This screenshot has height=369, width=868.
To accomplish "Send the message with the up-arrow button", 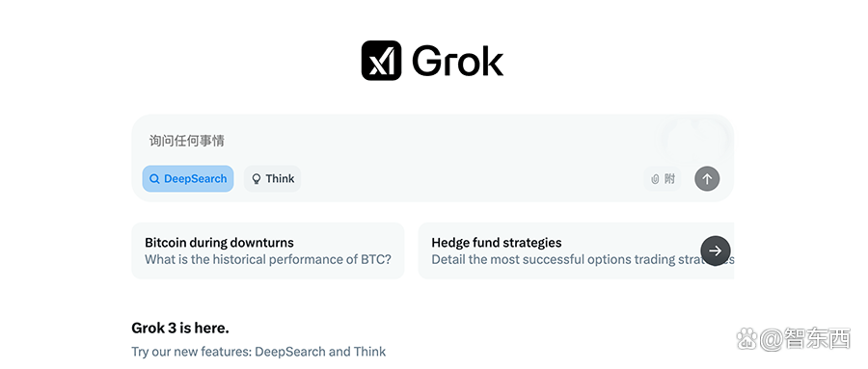I will click(707, 179).
